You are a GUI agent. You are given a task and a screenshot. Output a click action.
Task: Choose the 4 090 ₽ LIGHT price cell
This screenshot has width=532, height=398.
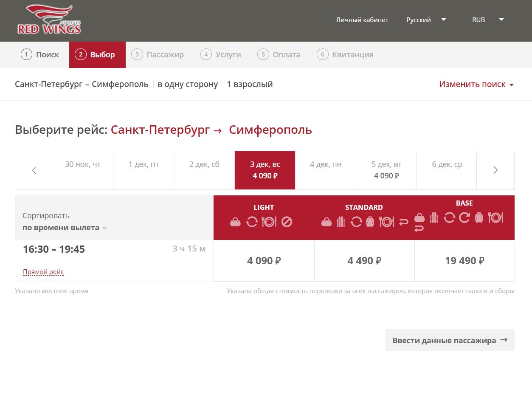coord(264,261)
